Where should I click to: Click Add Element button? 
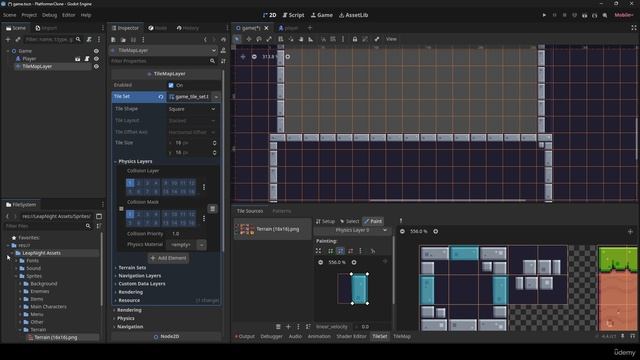tap(168, 258)
